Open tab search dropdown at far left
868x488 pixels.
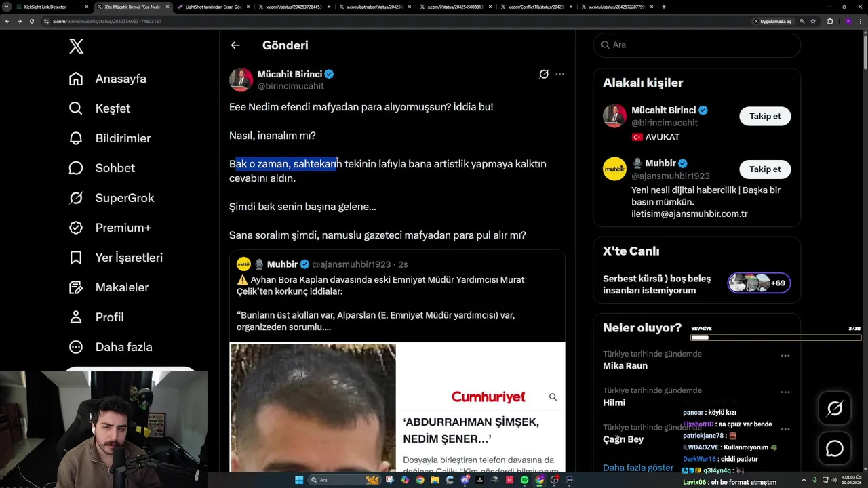click(7, 7)
